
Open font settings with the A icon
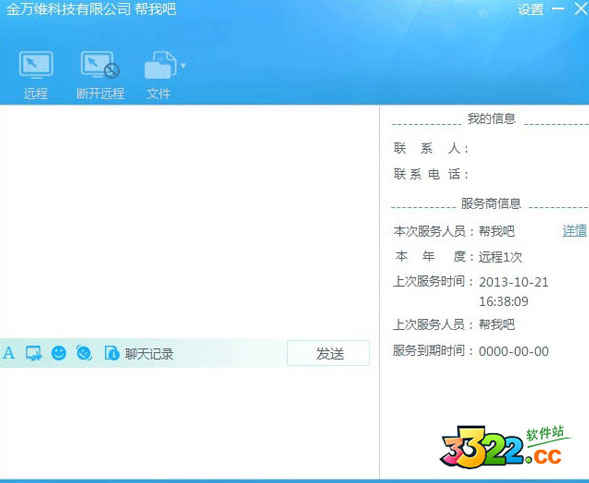coord(9,353)
